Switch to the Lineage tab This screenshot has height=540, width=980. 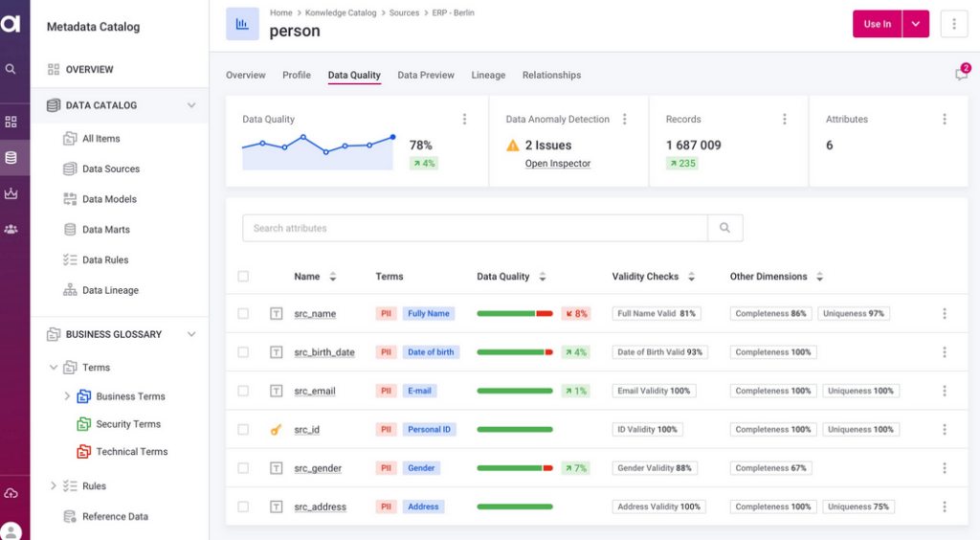click(x=488, y=75)
